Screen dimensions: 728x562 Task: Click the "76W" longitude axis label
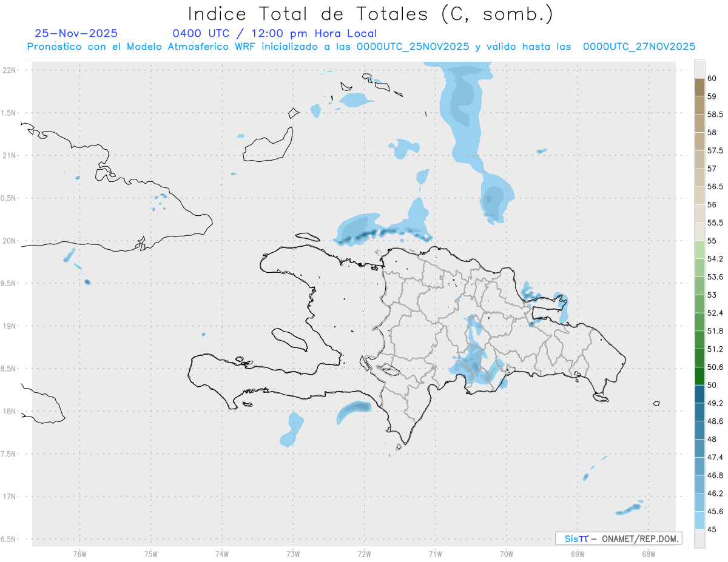(x=79, y=554)
